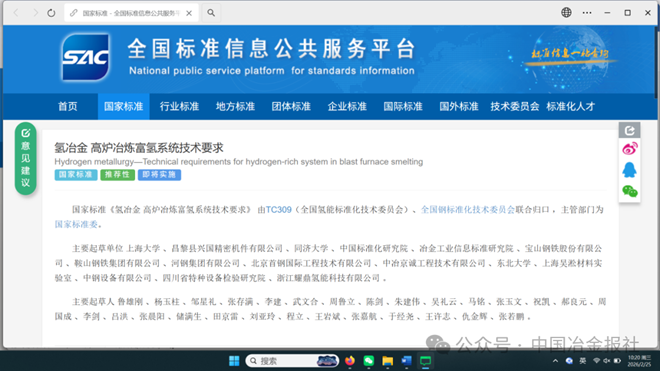
Task: Click the 氢冶金 高炉冶炼富氢系统技术要求 title
Action: pos(139,148)
